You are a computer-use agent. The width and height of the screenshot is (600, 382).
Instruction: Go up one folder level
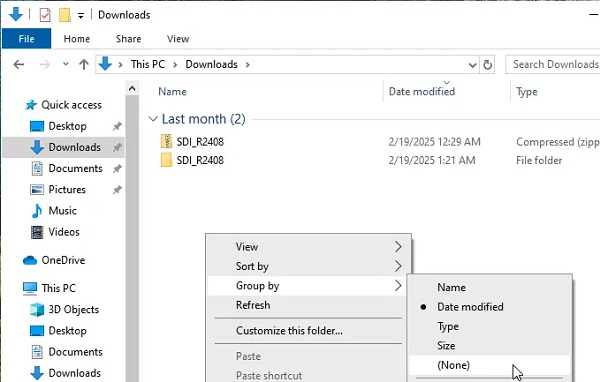(x=84, y=64)
